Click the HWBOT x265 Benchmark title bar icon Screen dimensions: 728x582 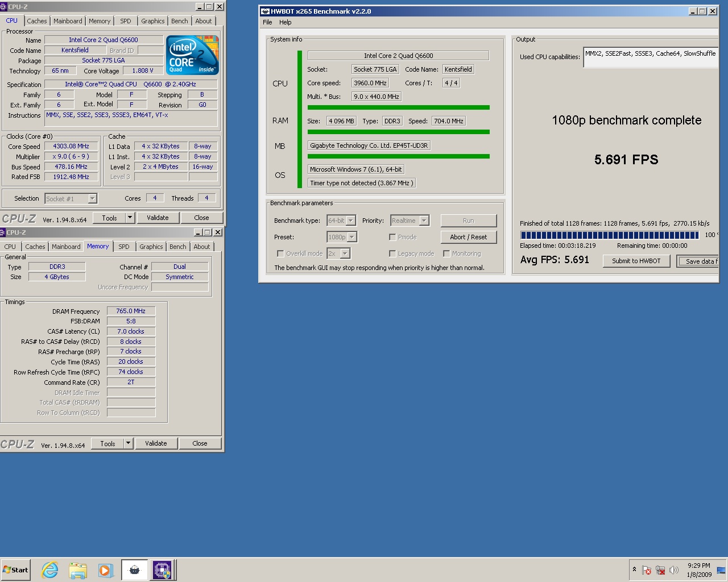pos(265,11)
